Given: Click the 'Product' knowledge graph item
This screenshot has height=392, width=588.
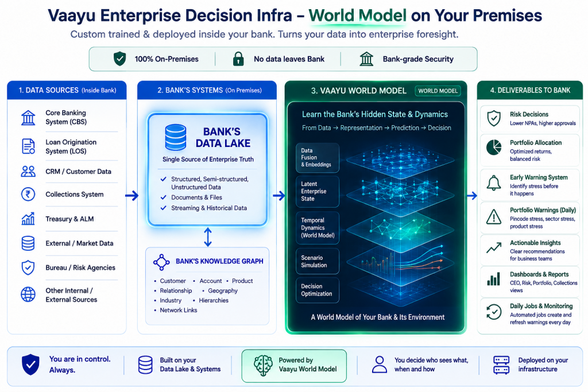Looking at the screenshot, I should 242,281.
